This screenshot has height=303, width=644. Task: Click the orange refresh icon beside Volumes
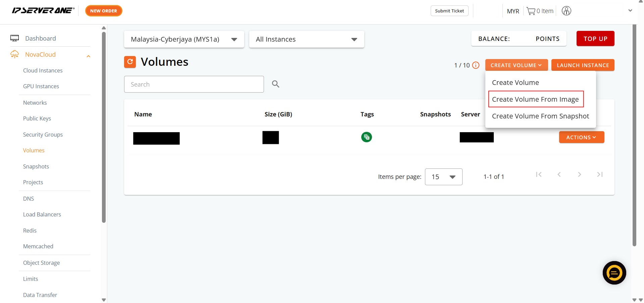click(x=130, y=62)
